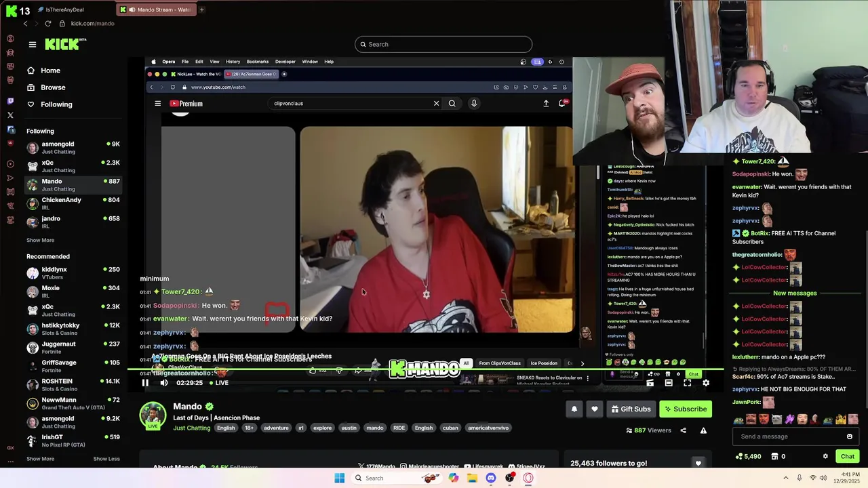The width and height of the screenshot is (868, 488).
Task: Enter fullscreen on the stream player
Action: (x=687, y=383)
